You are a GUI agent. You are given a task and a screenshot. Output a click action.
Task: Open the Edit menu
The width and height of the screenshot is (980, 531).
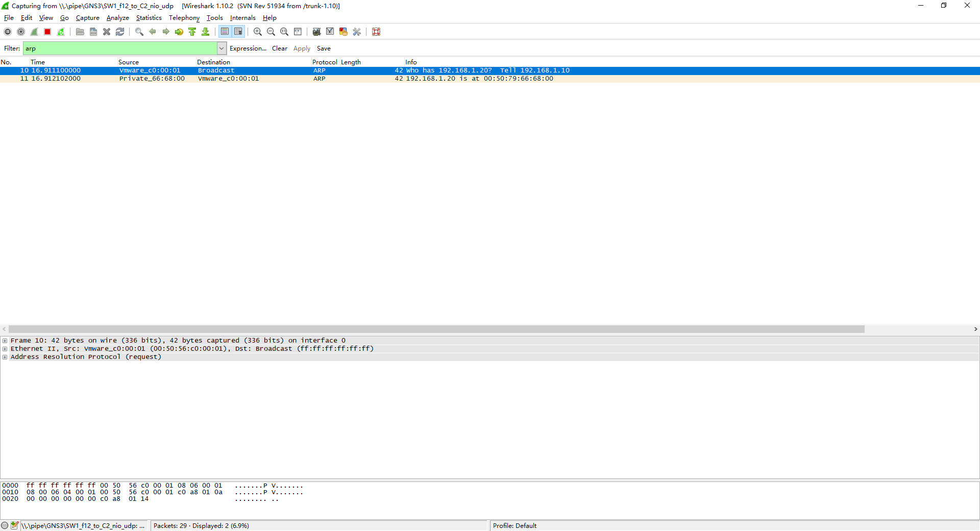[x=27, y=18]
